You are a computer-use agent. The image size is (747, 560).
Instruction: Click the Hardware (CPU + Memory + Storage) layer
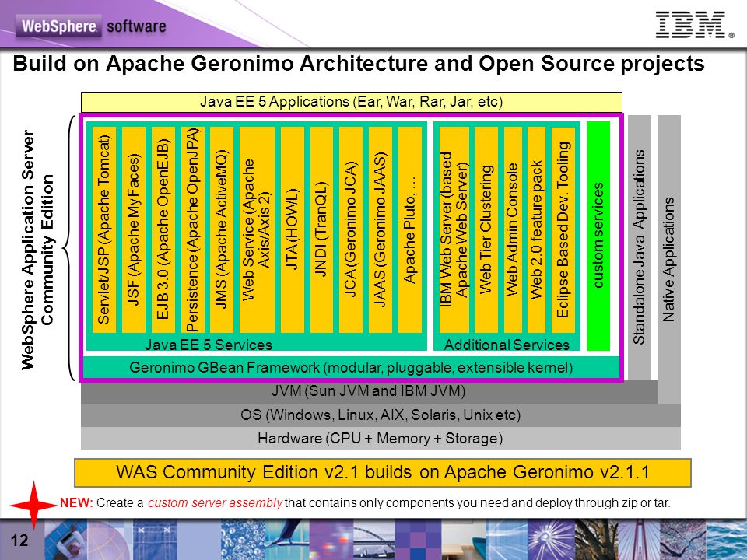coord(381,438)
